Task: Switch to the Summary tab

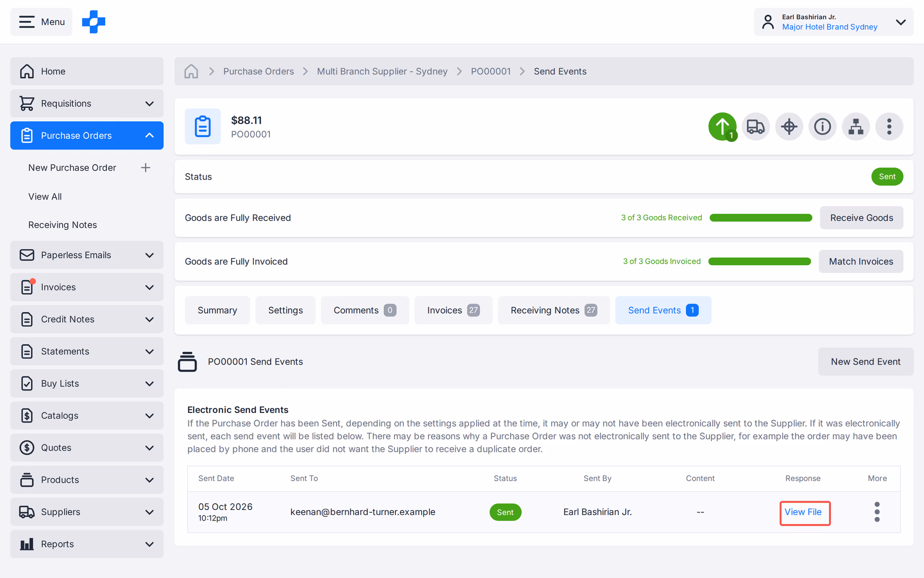Action: [x=217, y=310]
